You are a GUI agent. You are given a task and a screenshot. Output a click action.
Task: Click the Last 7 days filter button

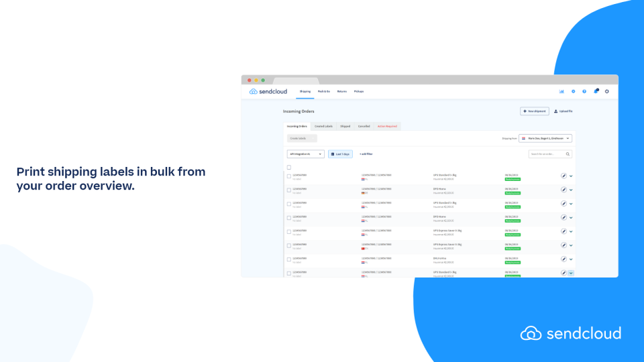[x=340, y=154]
